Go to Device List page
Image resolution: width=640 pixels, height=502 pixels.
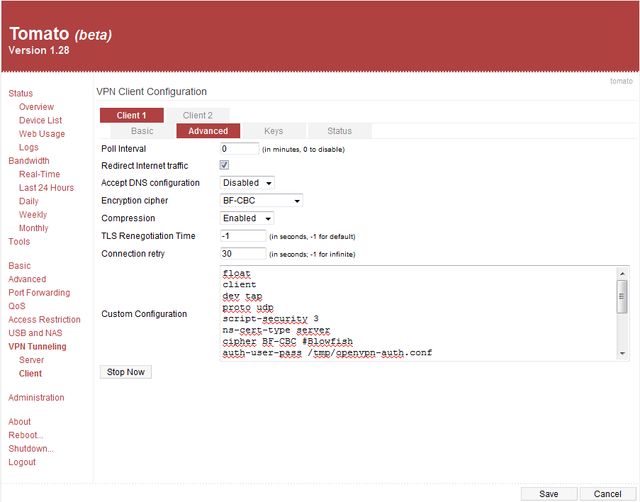pos(40,120)
